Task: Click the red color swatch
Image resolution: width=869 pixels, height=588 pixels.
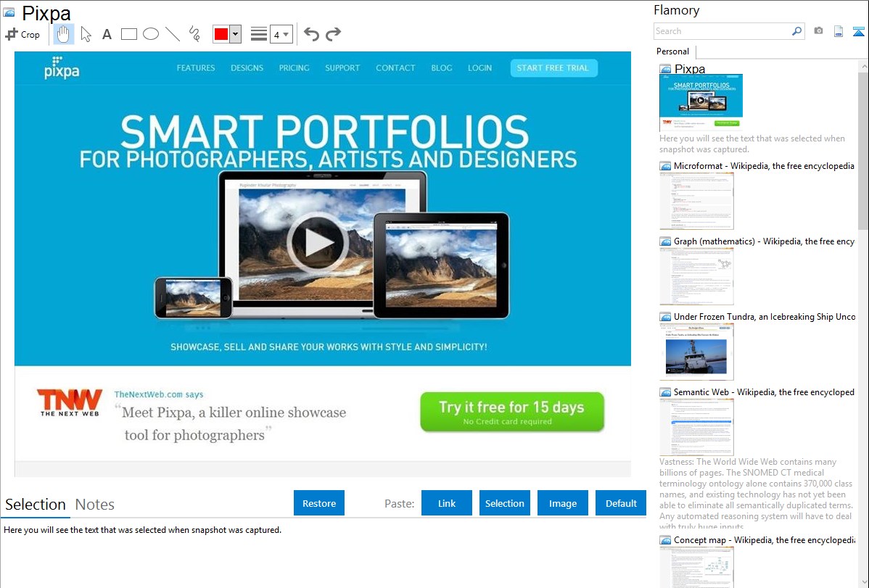Action: click(x=221, y=34)
